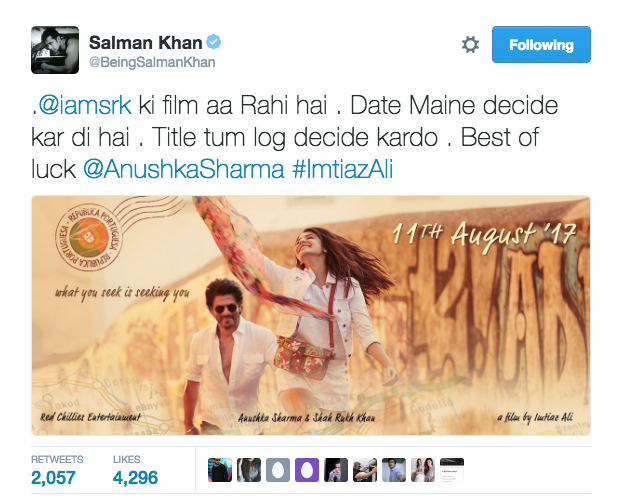The height and width of the screenshot is (501, 617).
Task: Open the movie poster image
Action: (311, 315)
